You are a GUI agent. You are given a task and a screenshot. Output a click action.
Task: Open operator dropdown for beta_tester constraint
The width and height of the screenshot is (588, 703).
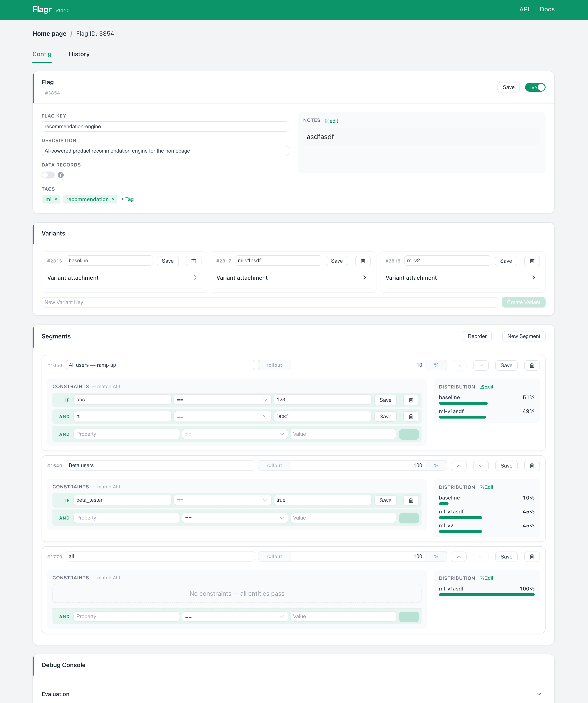(x=222, y=500)
